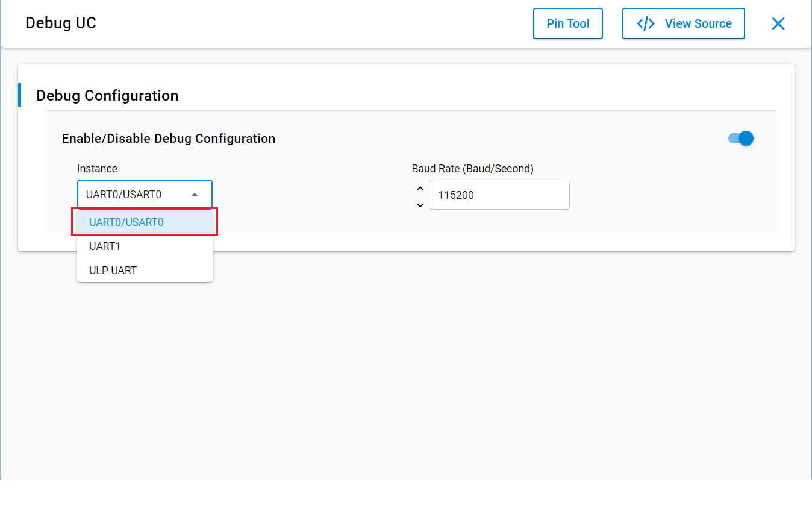812x517 pixels.
Task: Click the Debug Configuration section heading
Action: [107, 96]
